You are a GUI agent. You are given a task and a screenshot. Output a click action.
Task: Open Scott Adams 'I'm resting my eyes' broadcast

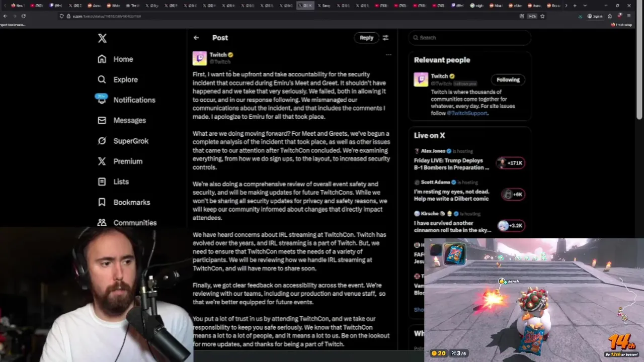click(451, 195)
